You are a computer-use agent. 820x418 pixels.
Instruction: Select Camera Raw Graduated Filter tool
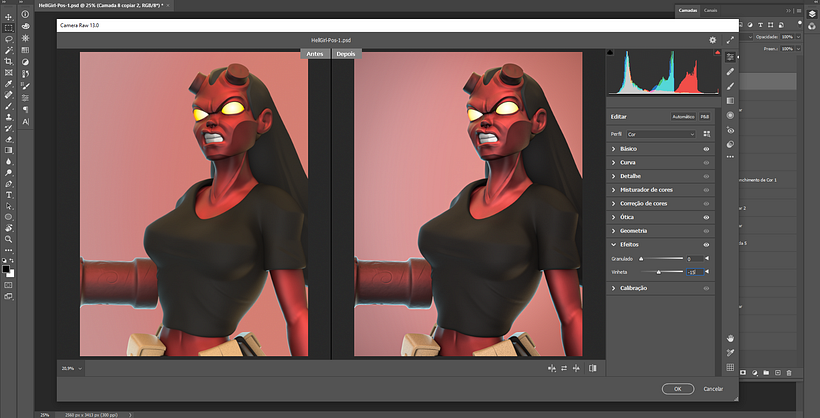pos(731,100)
